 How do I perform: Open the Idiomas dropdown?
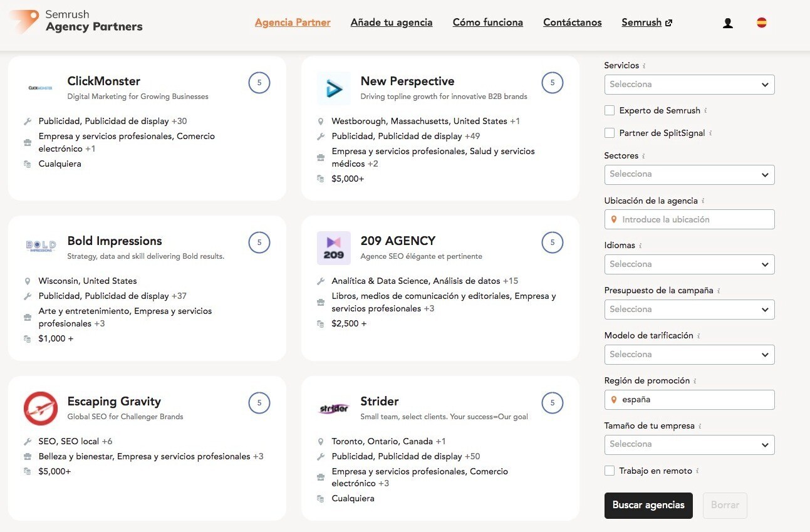tap(689, 264)
